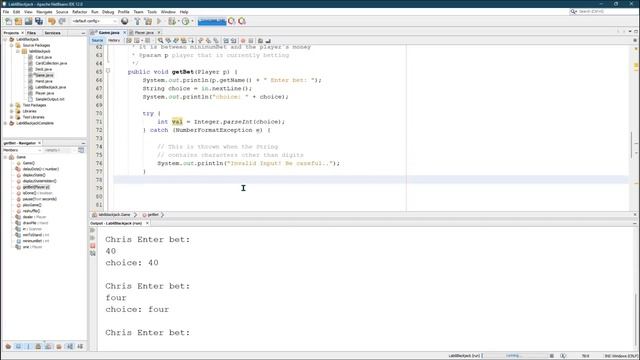Open the Help menu
This screenshot has height=360, width=640.
click(184, 12)
